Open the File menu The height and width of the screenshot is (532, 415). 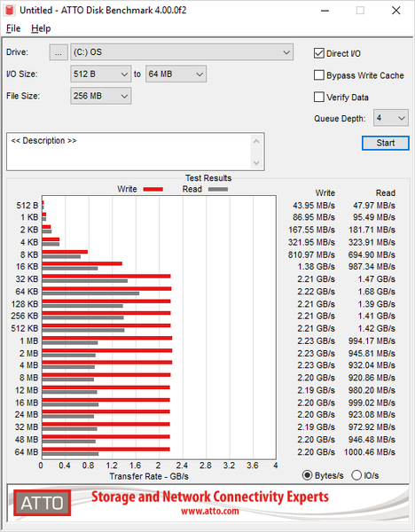[13, 28]
